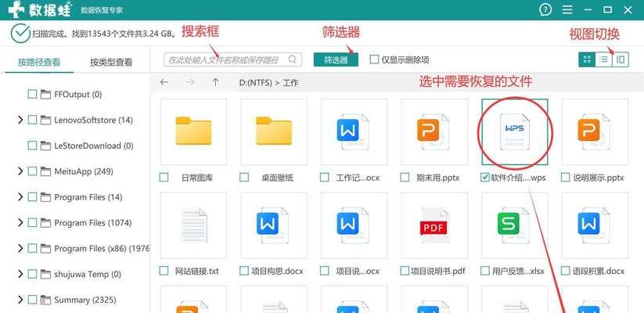
Task: Select the 网站链接.txt file icon
Action: coord(193,225)
